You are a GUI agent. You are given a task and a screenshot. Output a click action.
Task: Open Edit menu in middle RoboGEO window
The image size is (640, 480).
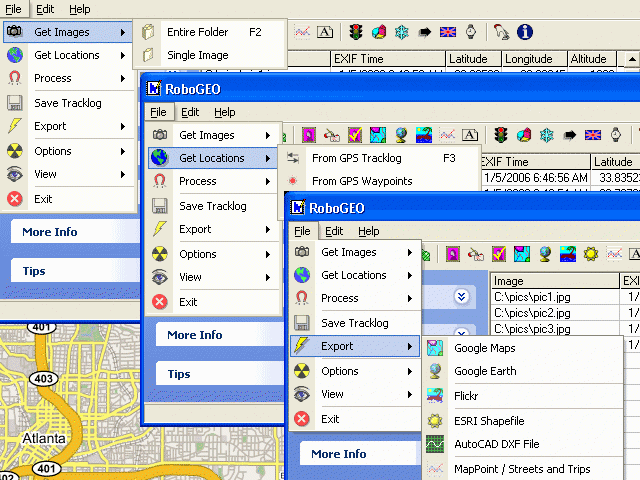click(x=190, y=112)
